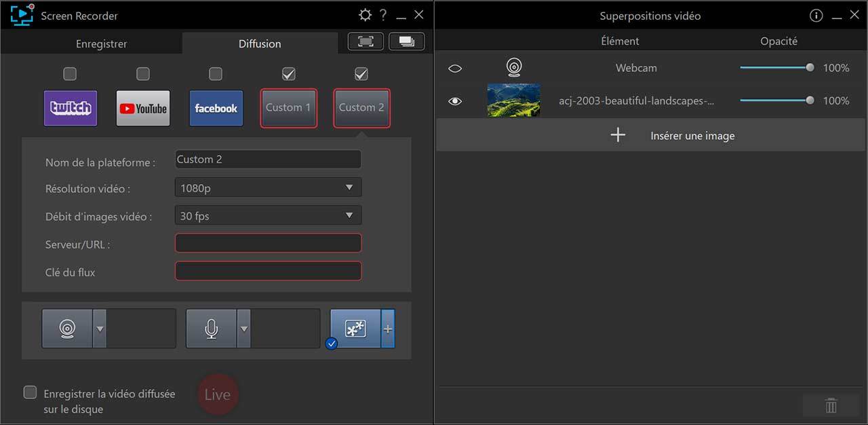Toggle Webcam overlay visibility eye
Viewport: 868px width, 425px height.
[x=455, y=68]
